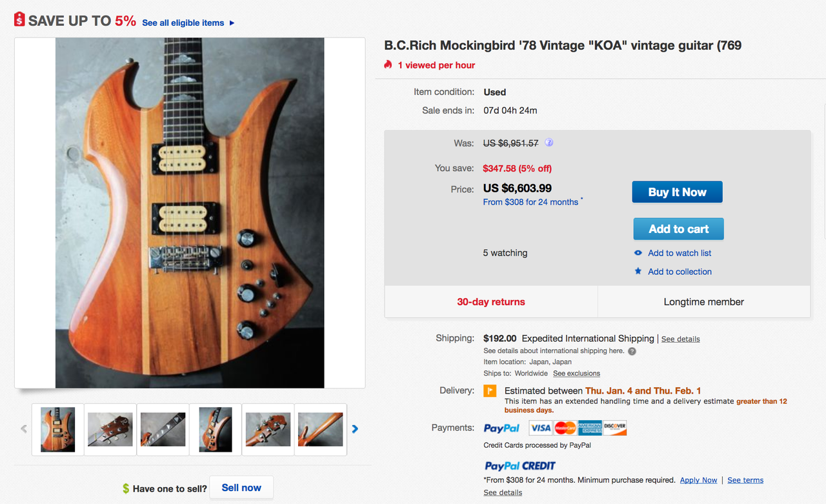The image size is (826, 504).
Task: Show next thumbnails with the right arrow
Action: point(355,428)
